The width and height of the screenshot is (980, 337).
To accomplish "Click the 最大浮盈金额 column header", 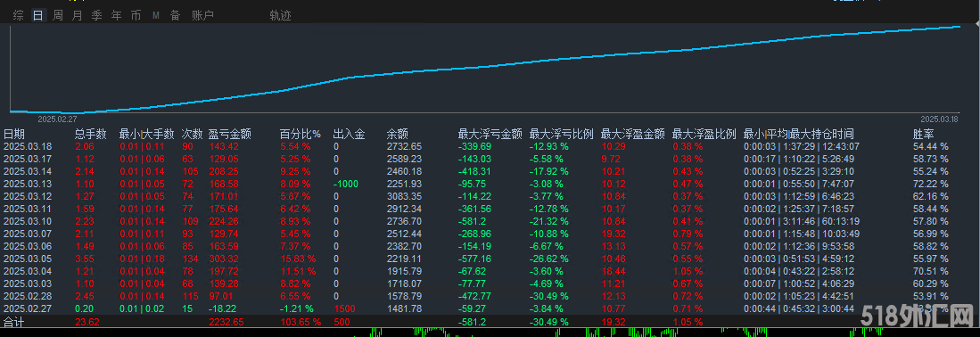I will (632, 134).
